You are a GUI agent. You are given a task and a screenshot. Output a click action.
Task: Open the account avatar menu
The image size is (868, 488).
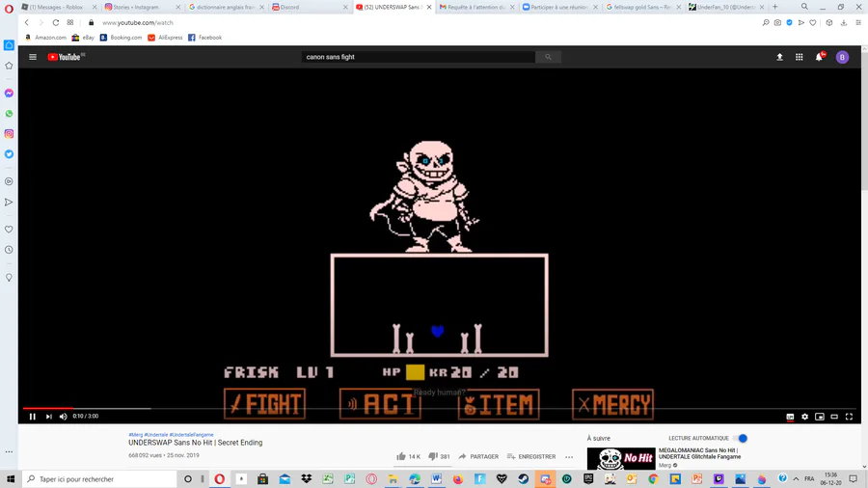(x=842, y=57)
